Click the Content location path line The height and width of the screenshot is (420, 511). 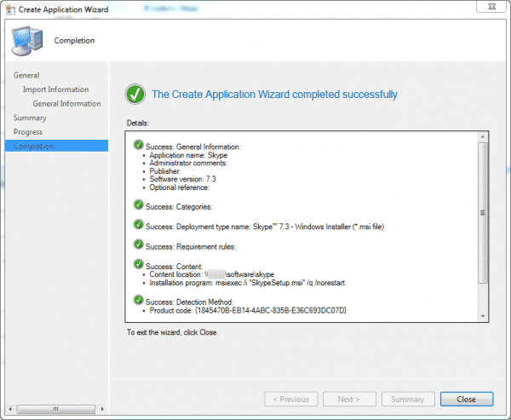pyautogui.click(x=211, y=274)
